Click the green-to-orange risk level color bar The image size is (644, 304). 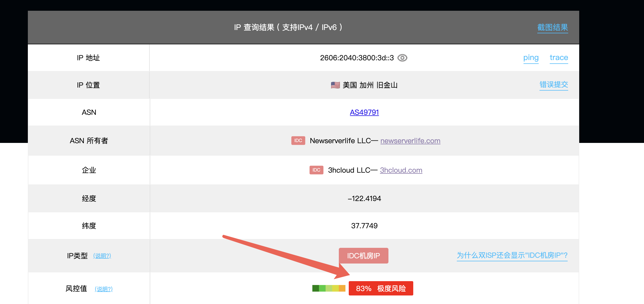[x=329, y=288]
